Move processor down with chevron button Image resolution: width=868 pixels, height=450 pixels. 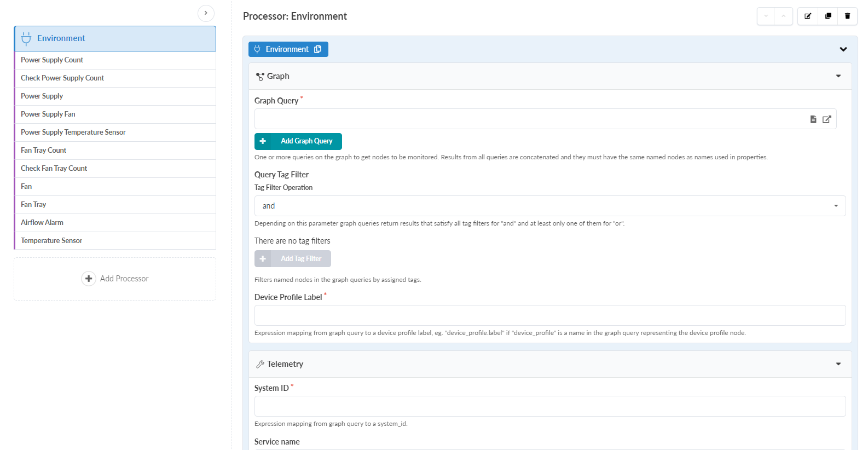click(x=766, y=16)
